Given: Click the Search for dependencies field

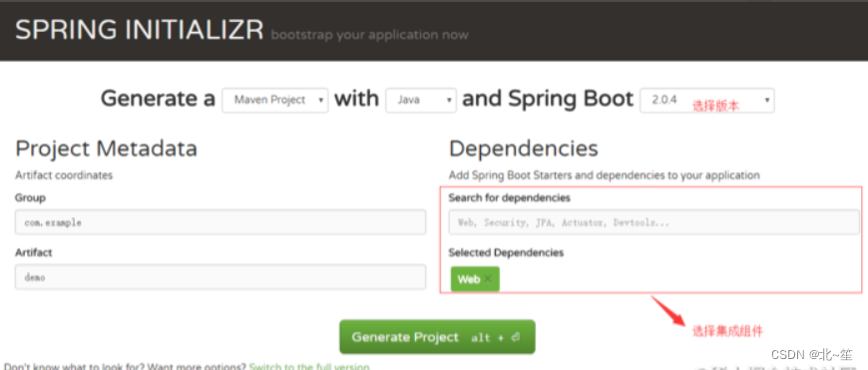Looking at the screenshot, I should click(x=653, y=222).
